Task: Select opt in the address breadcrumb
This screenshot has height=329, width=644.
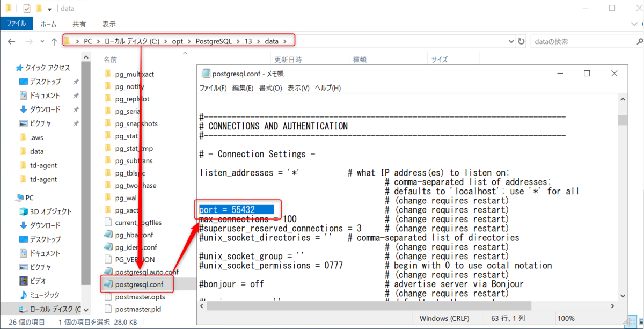Action: [177, 41]
